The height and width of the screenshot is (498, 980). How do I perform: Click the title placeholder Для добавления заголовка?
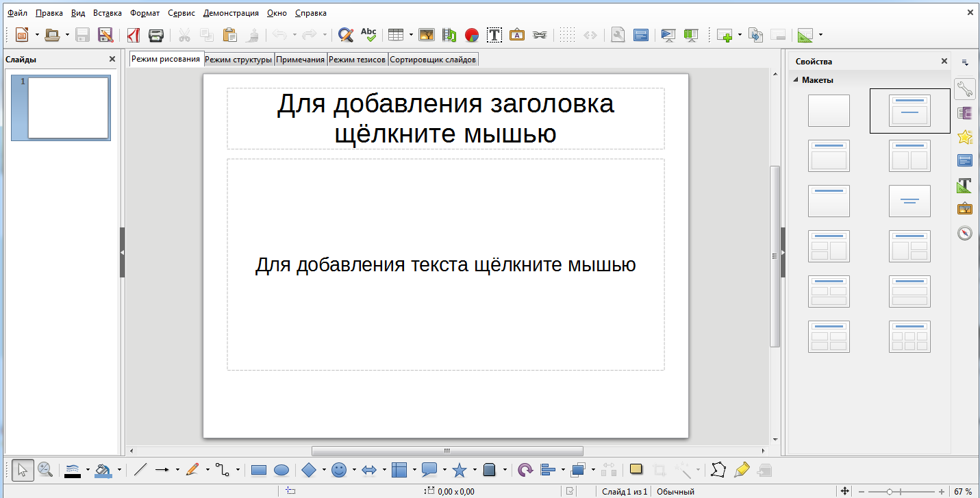[446, 118]
